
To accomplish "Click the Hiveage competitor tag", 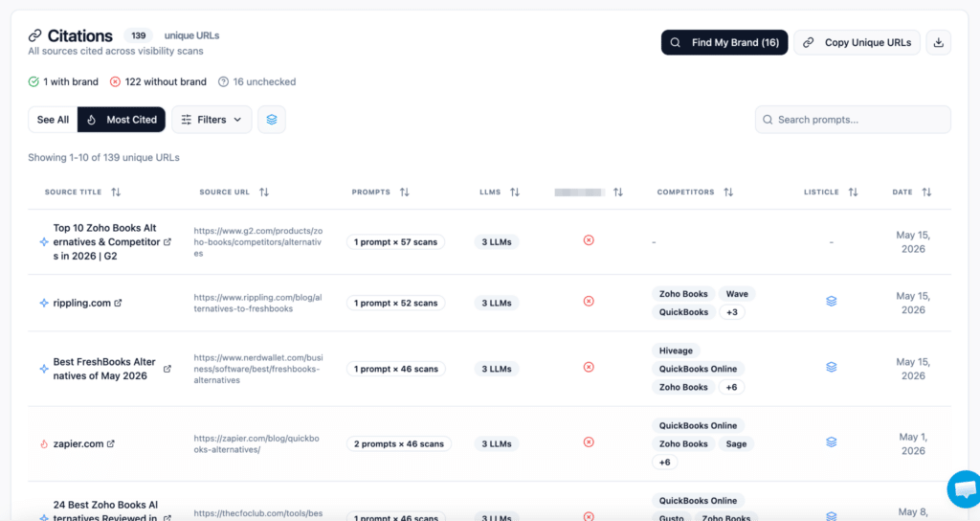I will pos(676,351).
